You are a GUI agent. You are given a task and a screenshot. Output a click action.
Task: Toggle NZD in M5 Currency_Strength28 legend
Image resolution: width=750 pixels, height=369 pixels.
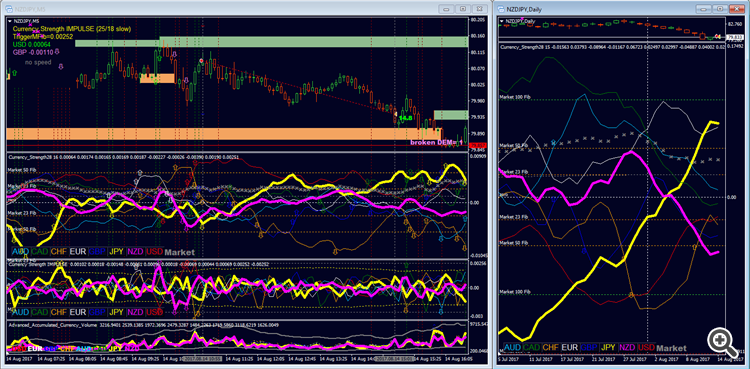click(135, 251)
